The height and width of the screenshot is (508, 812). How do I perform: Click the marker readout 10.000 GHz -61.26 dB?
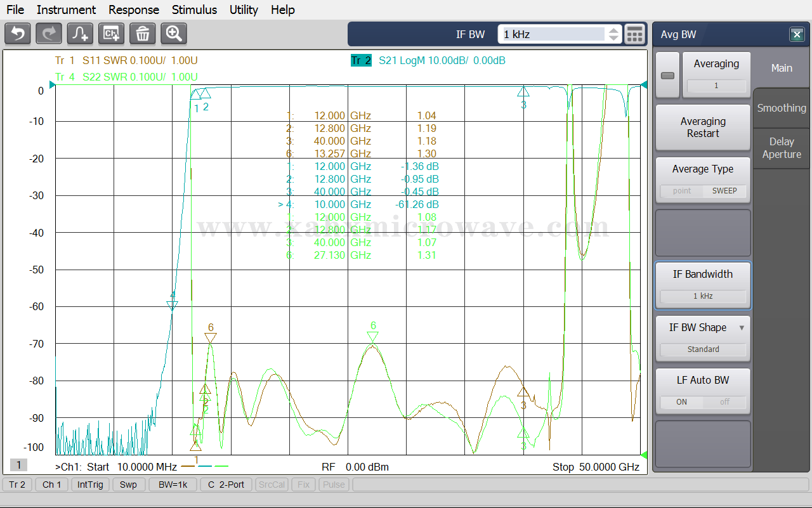click(x=358, y=204)
